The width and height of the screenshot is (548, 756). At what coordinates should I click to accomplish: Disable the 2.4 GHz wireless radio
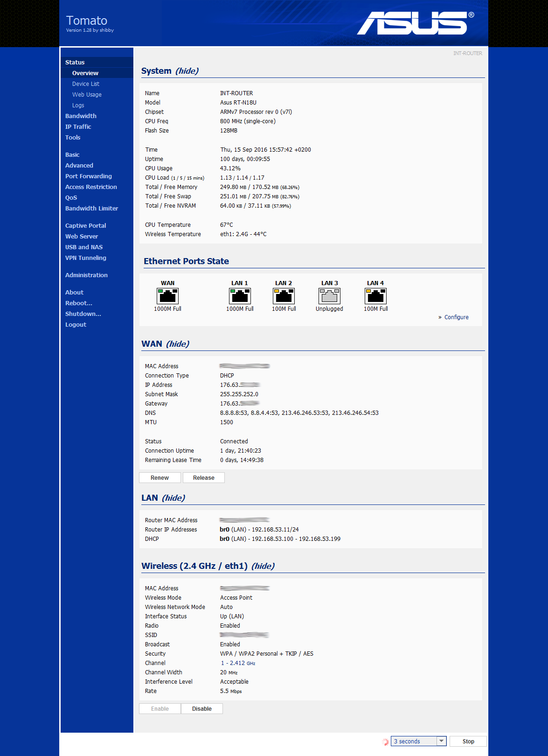202,709
